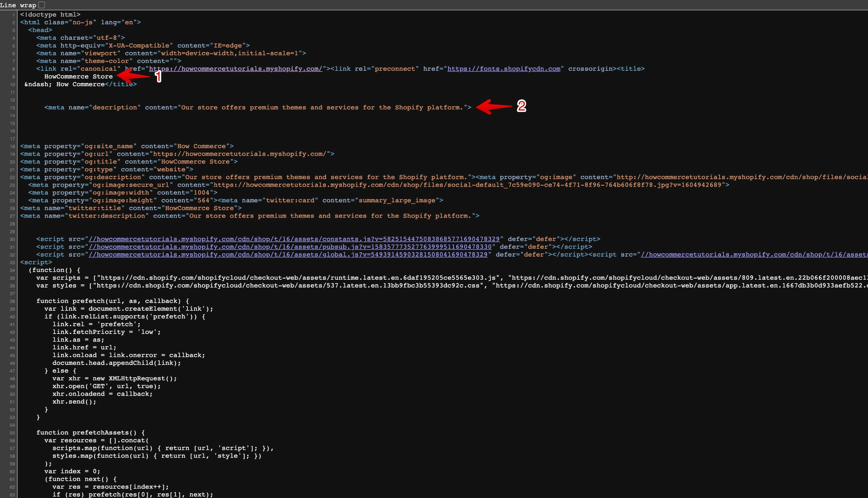The height and width of the screenshot is (498, 868).
Task: Click the "var styles =" line
Action: click(452, 286)
